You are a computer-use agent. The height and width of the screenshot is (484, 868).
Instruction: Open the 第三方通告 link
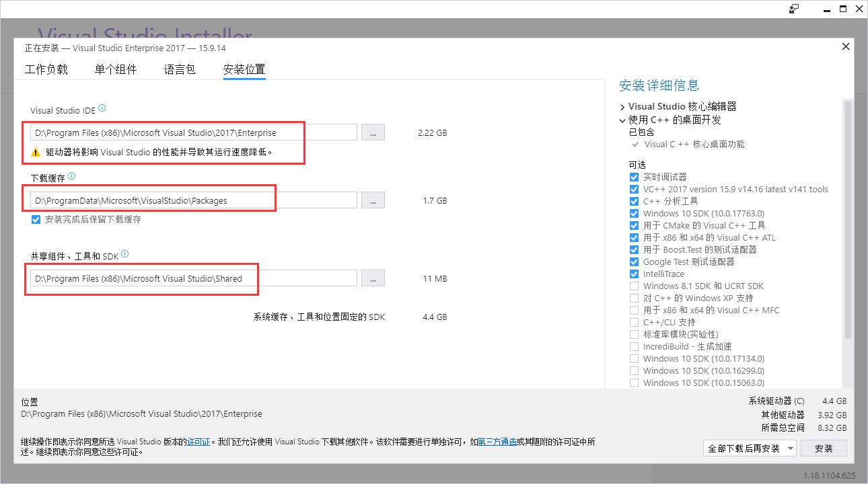point(497,442)
